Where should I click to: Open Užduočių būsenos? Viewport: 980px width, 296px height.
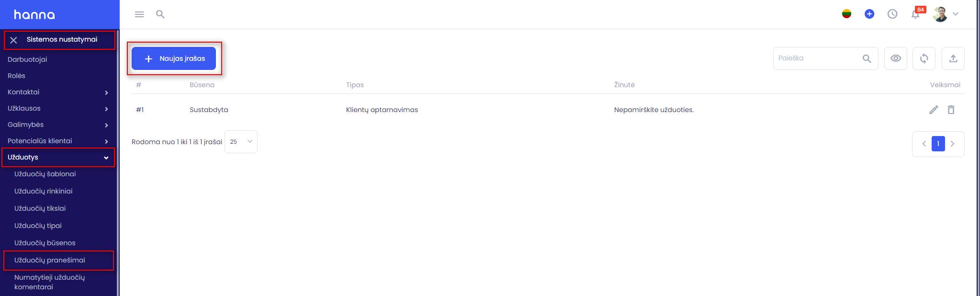tap(45, 243)
